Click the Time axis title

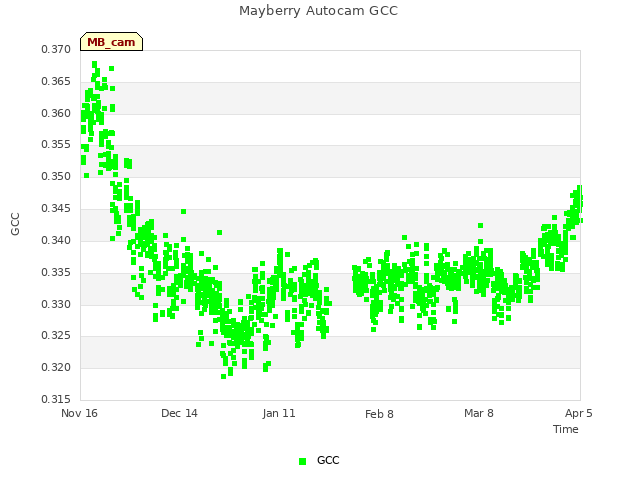click(566, 429)
